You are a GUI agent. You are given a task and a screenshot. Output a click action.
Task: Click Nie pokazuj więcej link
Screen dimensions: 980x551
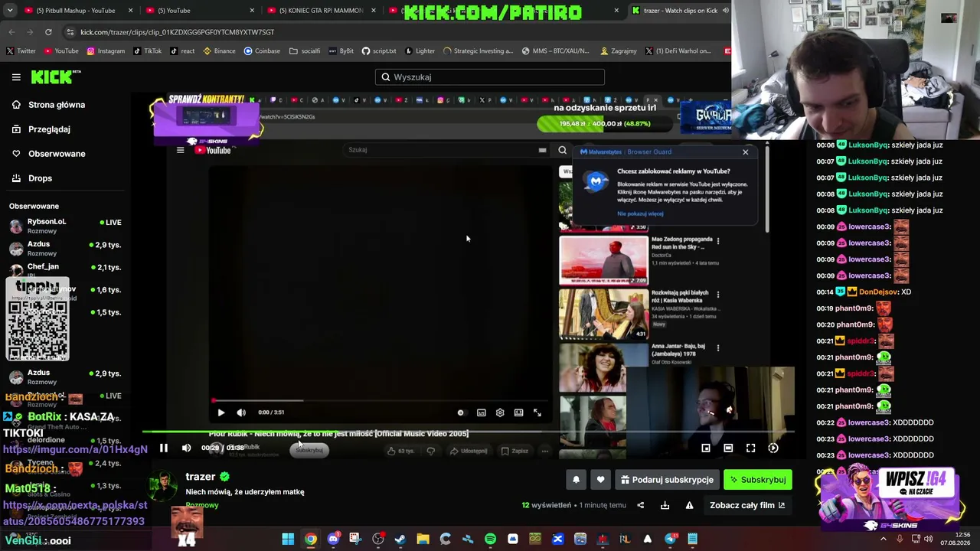tap(640, 214)
